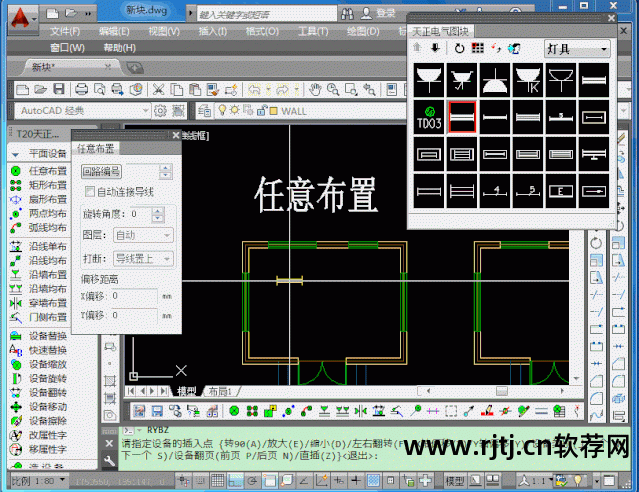Click 矩形布置 in left tool panel
The width and height of the screenshot is (639, 492).
point(40,185)
